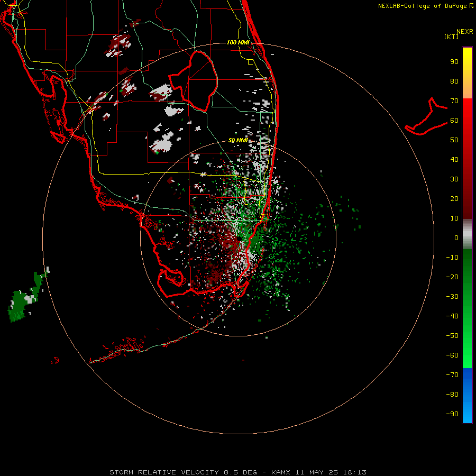Click the red island outline east of Florida
The height and width of the screenshot is (476, 476).
click(x=426, y=117)
